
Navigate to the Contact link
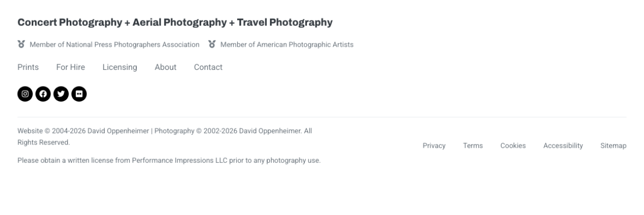click(x=208, y=67)
